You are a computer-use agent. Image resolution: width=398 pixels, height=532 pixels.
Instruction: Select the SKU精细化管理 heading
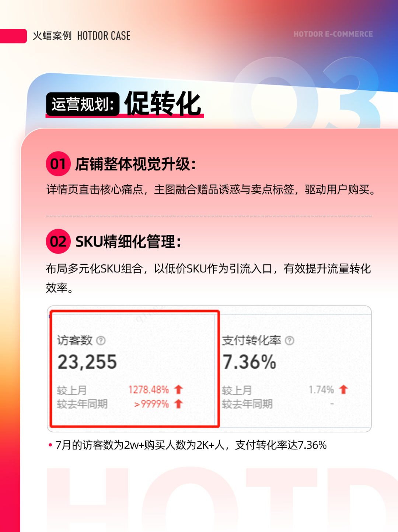128,242
